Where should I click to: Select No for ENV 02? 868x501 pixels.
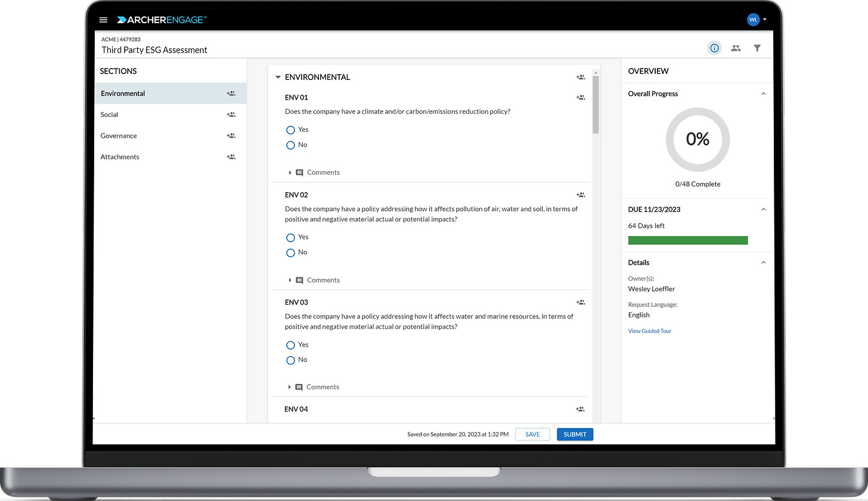[290, 253]
